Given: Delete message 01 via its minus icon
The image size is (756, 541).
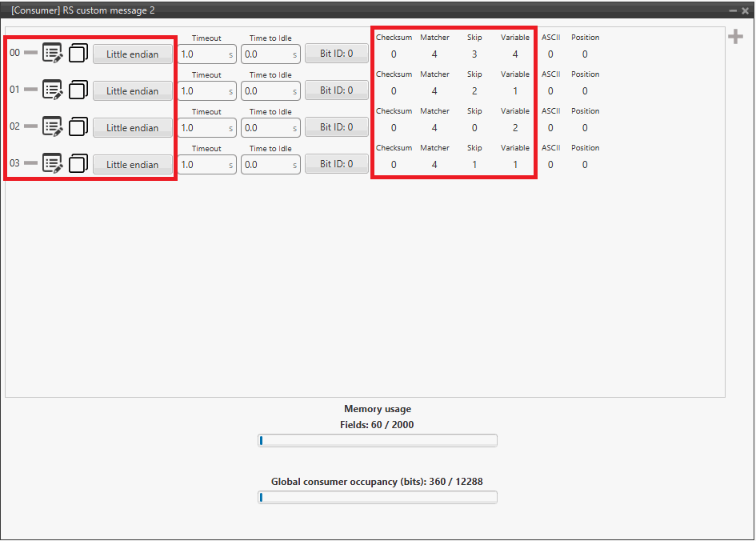Looking at the screenshot, I should click(30, 90).
